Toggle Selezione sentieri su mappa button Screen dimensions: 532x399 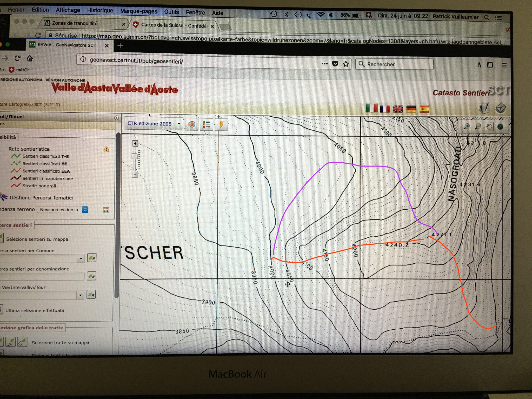pyautogui.click(x=1, y=238)
